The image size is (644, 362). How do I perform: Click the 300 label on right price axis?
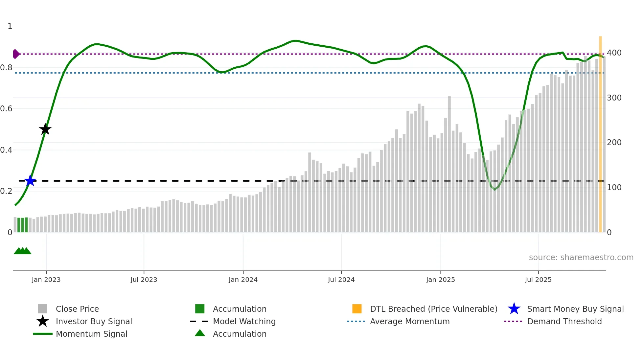614,98
